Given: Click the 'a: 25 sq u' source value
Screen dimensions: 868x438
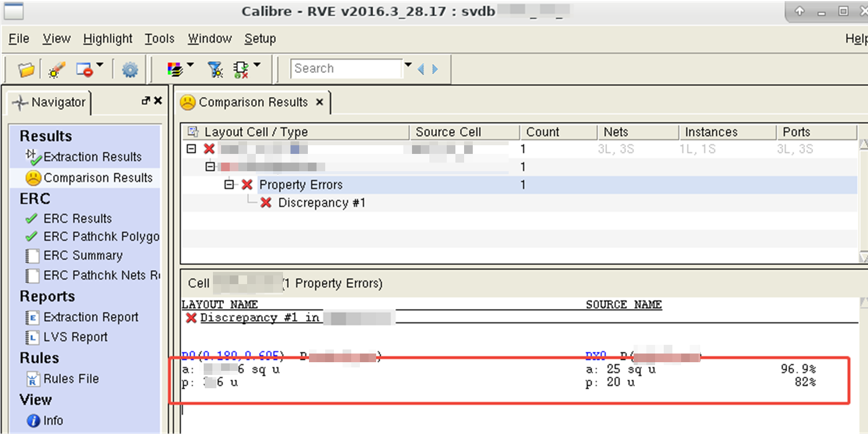Looking at the screenshot, I should pyautogui.click(x=621, y=369).
